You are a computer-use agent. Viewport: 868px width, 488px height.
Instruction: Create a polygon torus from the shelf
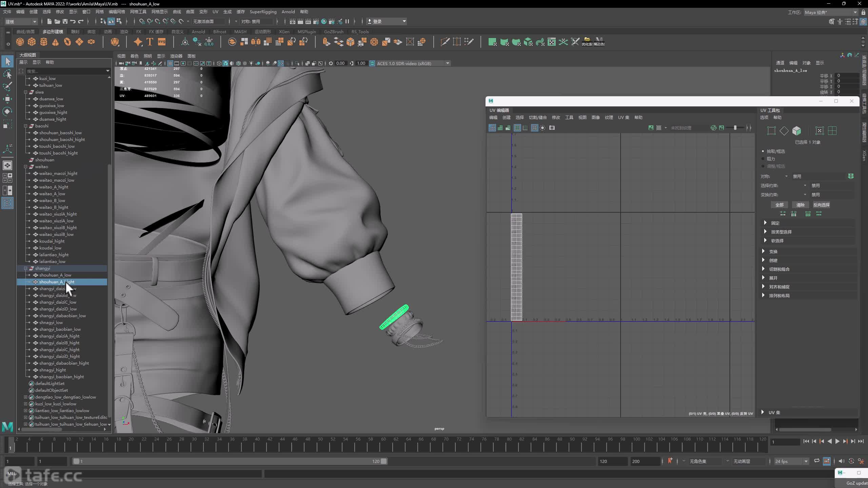point(67,42)
